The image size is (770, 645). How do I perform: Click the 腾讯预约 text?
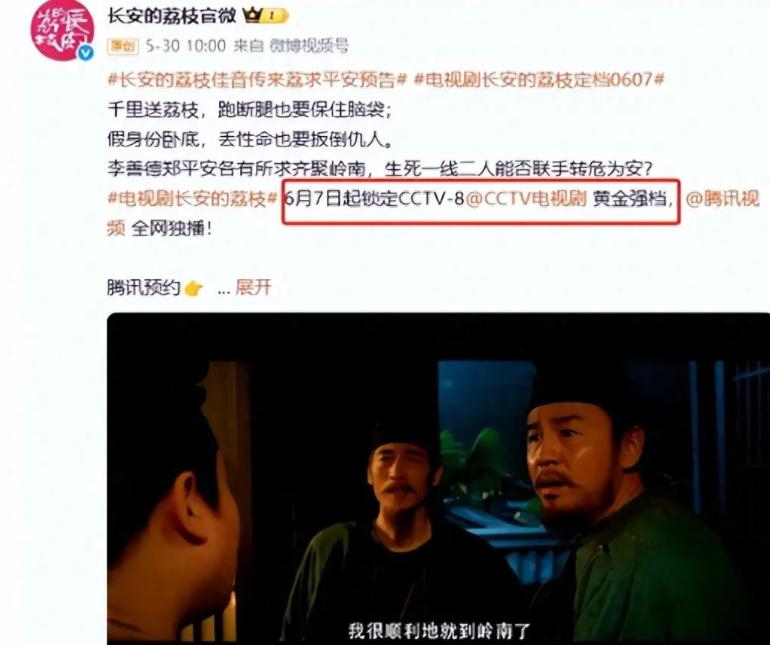click(144, 287)
